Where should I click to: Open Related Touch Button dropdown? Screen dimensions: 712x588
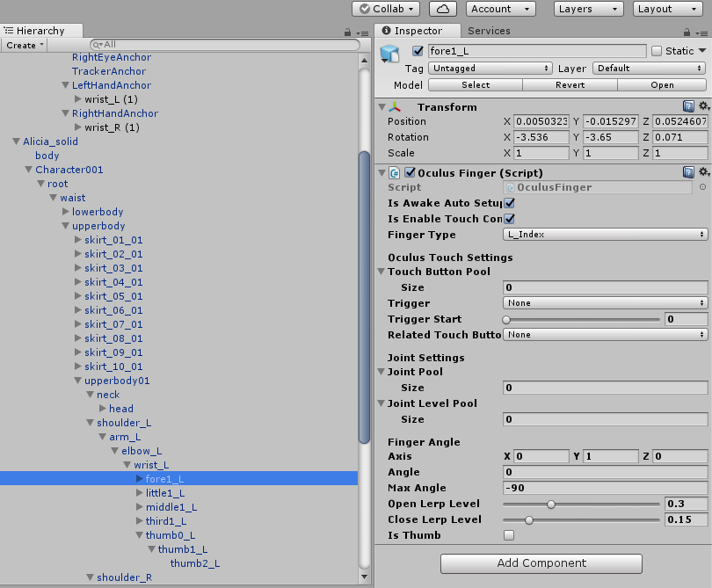606,335
